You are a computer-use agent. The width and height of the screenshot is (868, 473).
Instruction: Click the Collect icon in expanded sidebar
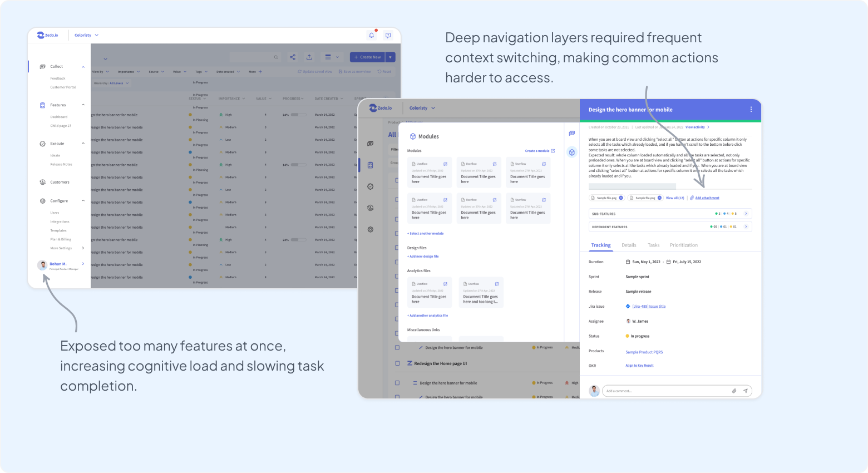43,67
